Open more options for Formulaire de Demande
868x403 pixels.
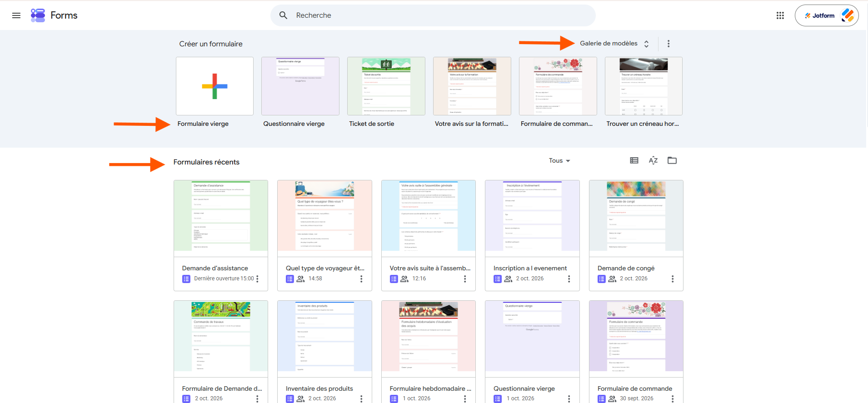pos(258,398)
